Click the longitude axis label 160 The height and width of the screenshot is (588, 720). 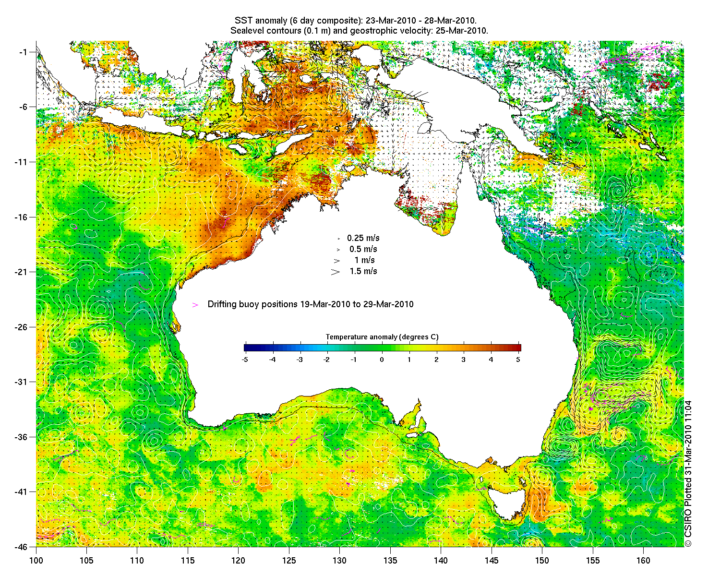(x=643, y=560)
